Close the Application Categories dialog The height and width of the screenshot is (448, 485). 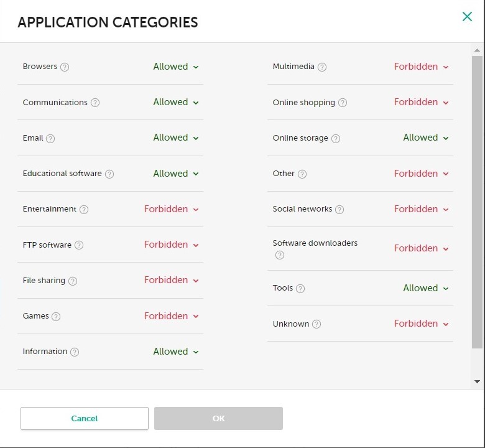(x=467, y=17)
